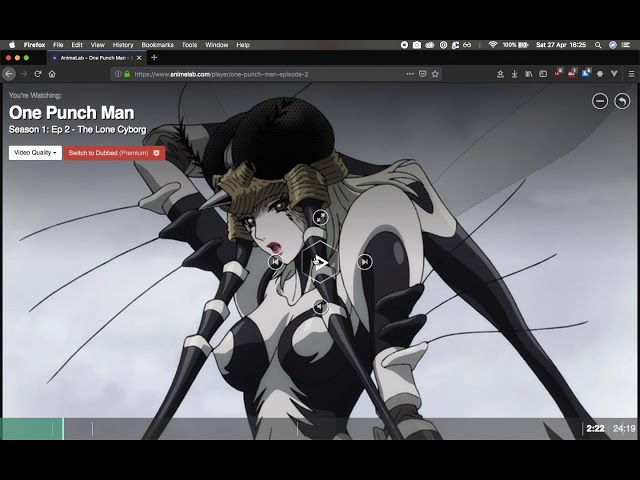The height and width of the screenshot is (480, 640).
Task: Click the middle chapter marker on the timeline
Action: click(x=298, y=429)
